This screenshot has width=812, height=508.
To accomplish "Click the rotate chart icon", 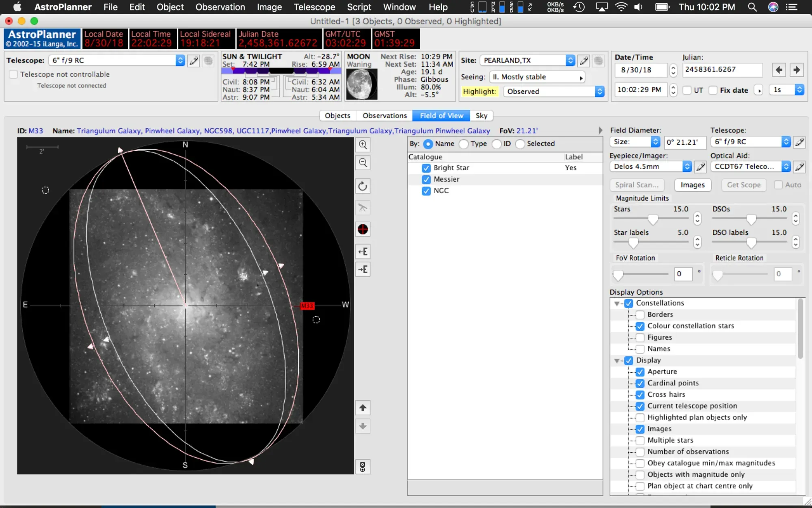I will click(x=363, y=186).
